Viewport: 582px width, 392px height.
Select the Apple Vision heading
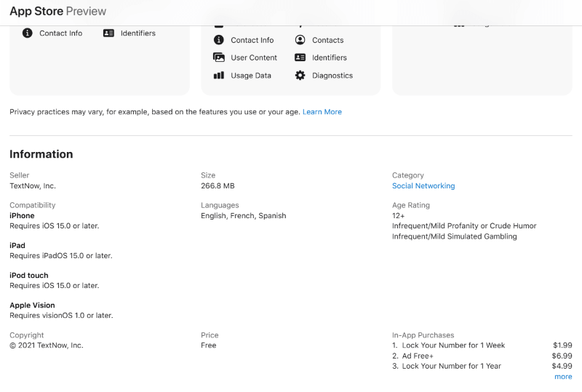32,305
